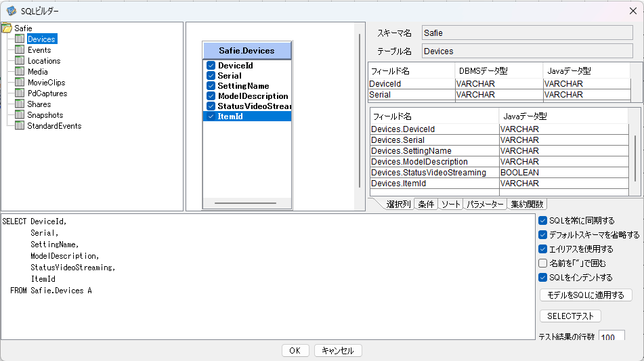Click the selected-columns list vertical scrollbar
Image resolution: width=644 pixels, height=361 pixels.
[635, 158]
